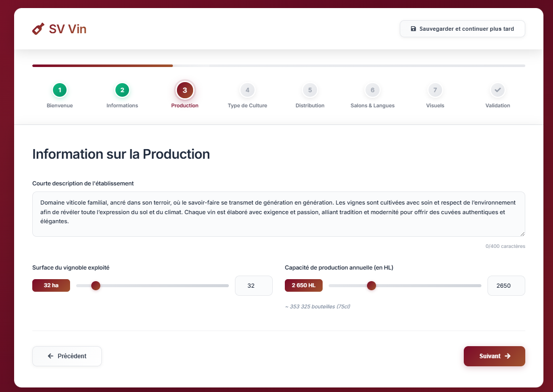Click the checkmark icon on the Validation step
The width and height of the screenshot is (553, 392).
(x=498, y=90)
